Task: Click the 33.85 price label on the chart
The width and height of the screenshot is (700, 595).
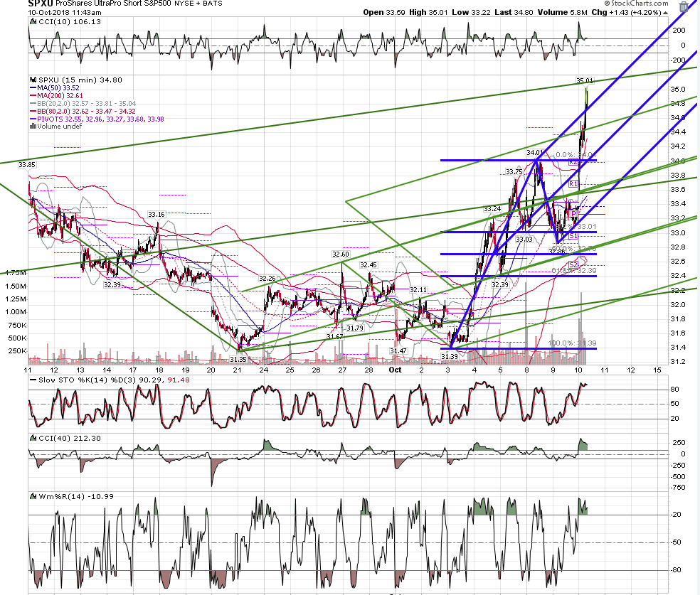Action: click(27, 165)
